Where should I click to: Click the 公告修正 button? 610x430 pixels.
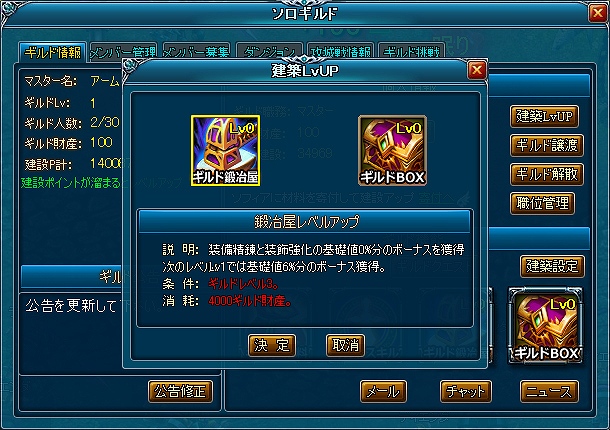[x=181, y=391]
